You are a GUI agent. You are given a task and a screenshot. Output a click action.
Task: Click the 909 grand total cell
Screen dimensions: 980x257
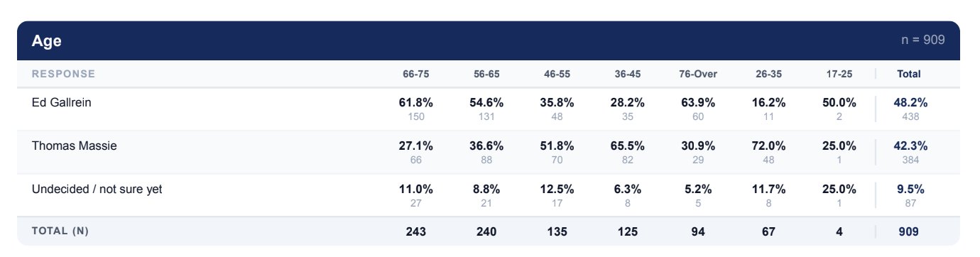click(909, 231)
